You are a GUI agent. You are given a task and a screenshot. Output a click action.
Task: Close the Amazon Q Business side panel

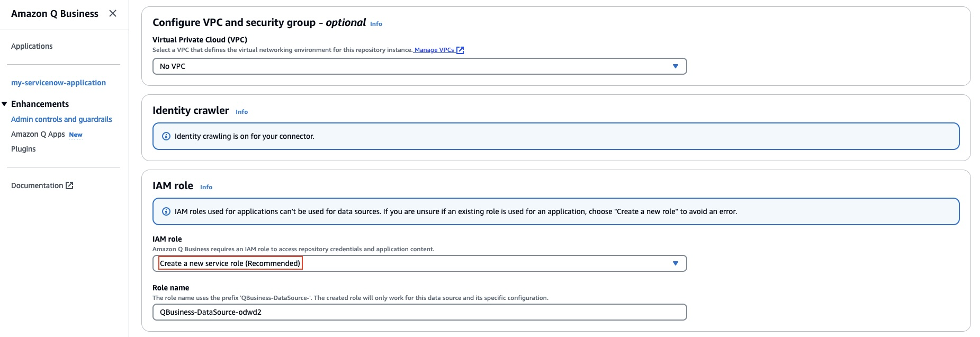(x=113, y=13)
